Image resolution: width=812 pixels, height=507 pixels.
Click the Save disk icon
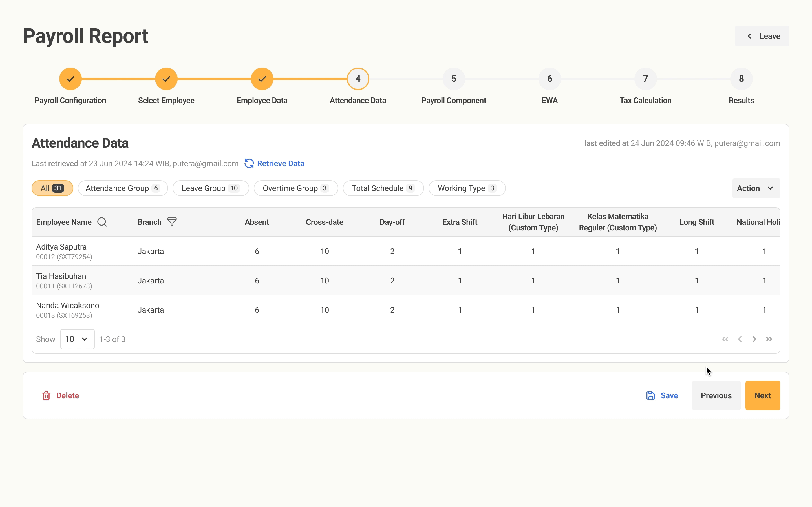pyautogui.click(x=651, y=395)
